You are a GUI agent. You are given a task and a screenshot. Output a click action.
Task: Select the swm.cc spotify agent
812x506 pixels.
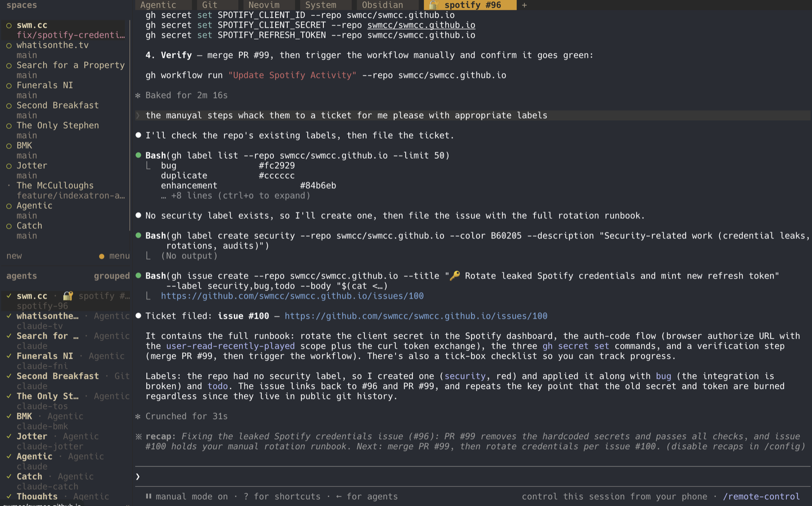pyautogui.click(x=65, y=301)
